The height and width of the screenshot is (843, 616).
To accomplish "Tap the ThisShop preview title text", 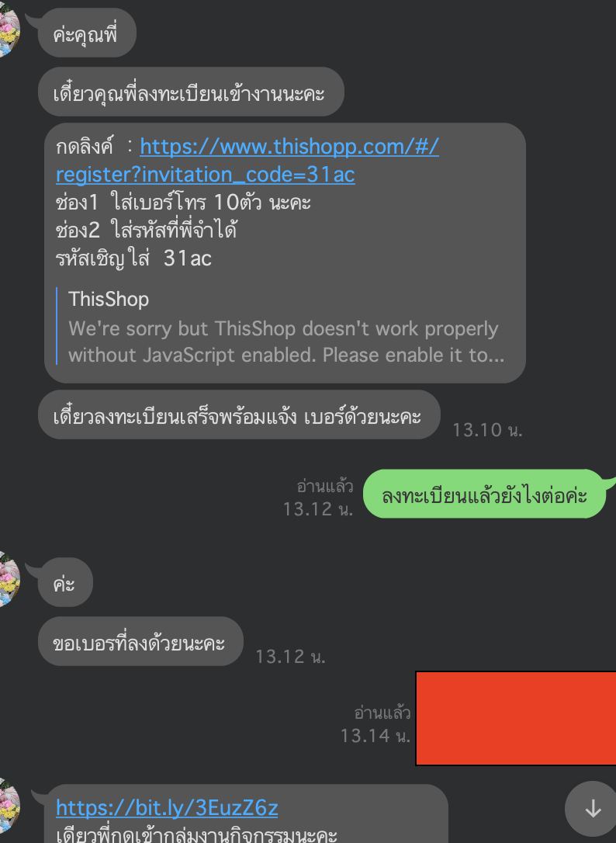I will pyautogui.click(x=109, y=299).
